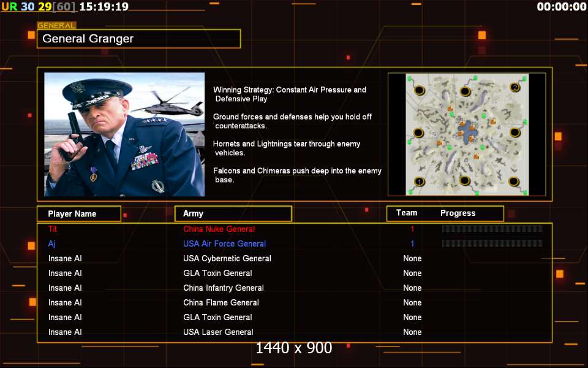Screen dimensions: 588x368
Task: Select start position marker 1 on map
Action: [x=420, y=182]
